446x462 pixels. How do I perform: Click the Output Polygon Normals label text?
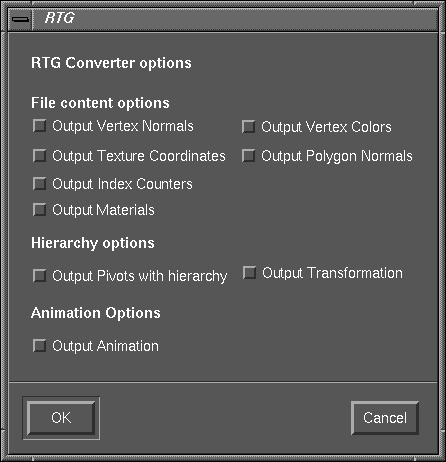(337, 156)
